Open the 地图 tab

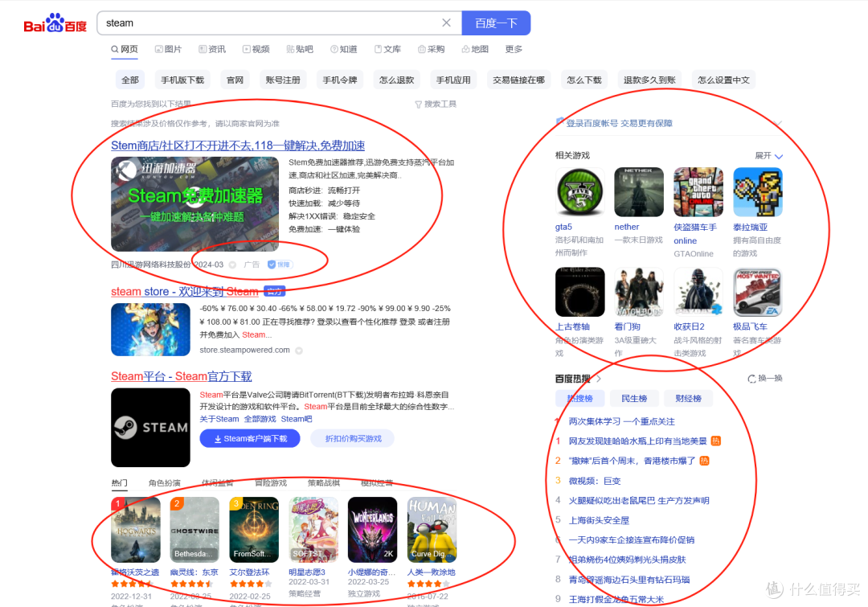pos(475,49)
